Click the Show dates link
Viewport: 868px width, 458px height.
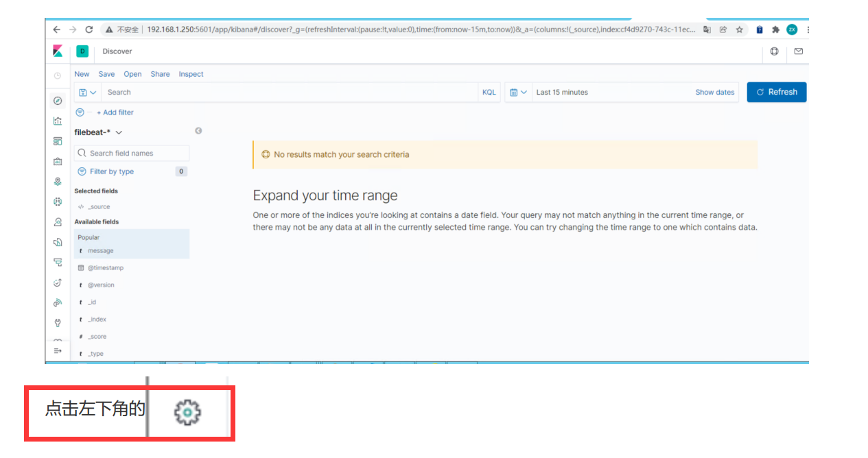pyautogui.click(x=715, y=92)
